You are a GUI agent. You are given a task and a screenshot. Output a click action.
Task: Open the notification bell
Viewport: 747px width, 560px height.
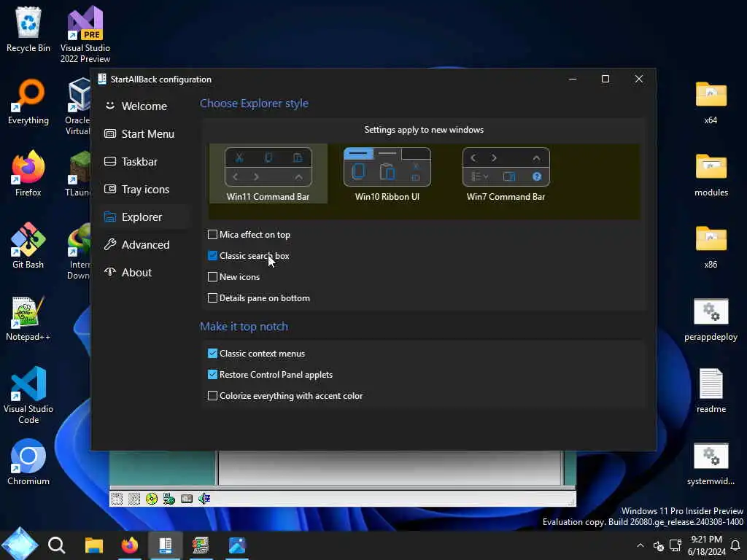pyautogui.click(x=735, y=545)
